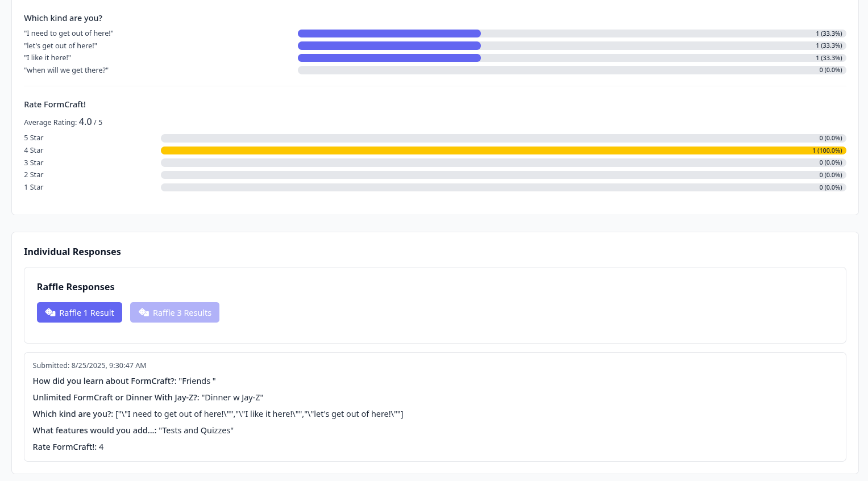Viewport: 868px width, 481px height.
Task: Click the "when will we get there?" option label
Action: pos(66,70)
